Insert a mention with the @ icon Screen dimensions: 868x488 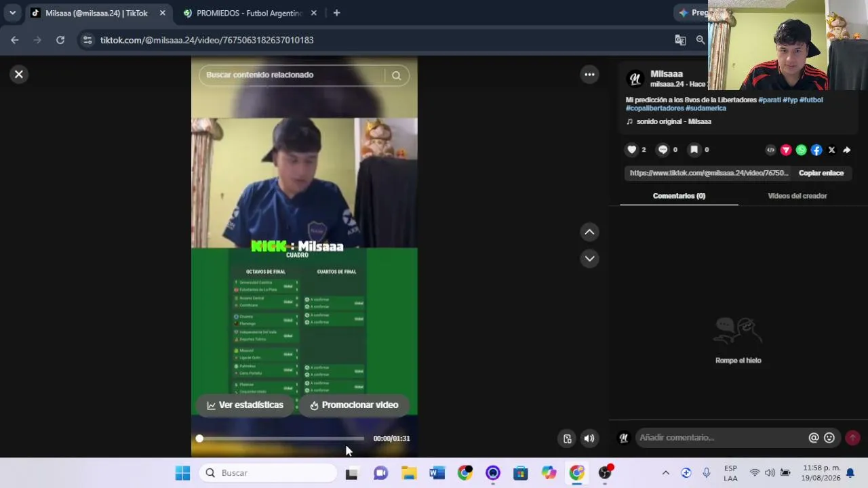click(814, 438)
